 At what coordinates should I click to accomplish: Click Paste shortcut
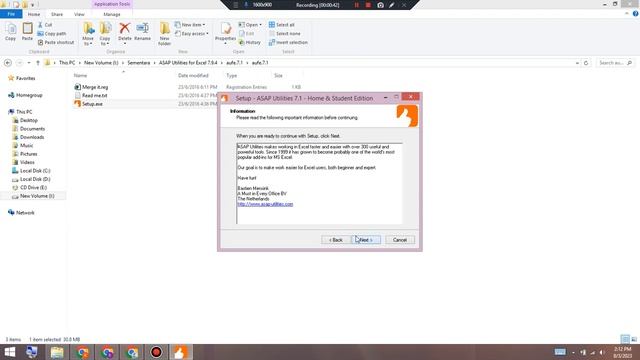point(56,42)
